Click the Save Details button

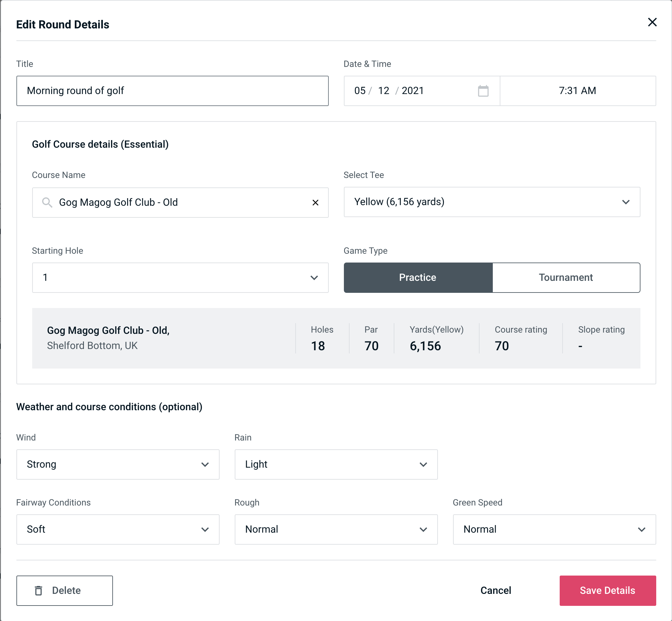click(x=607, y=591)
